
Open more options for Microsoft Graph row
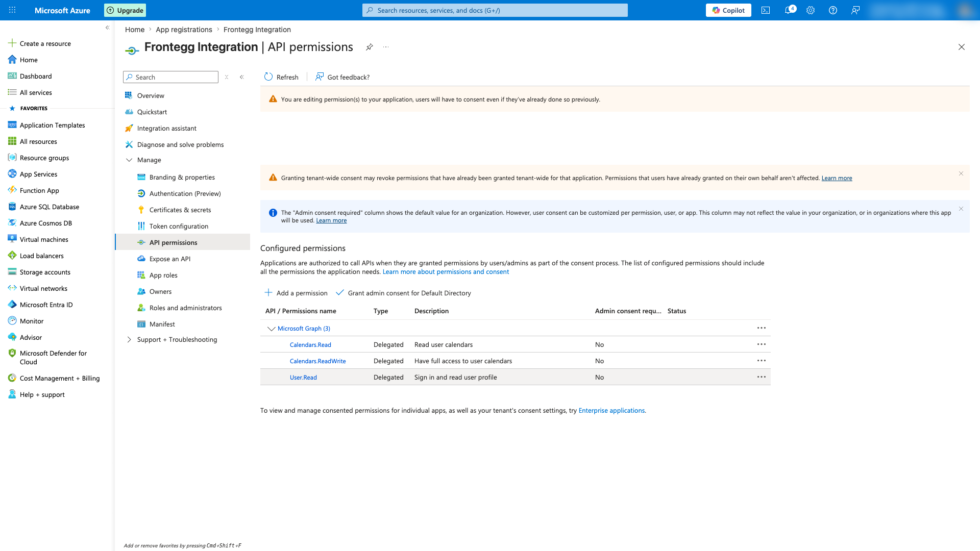(x=762, y=328)
